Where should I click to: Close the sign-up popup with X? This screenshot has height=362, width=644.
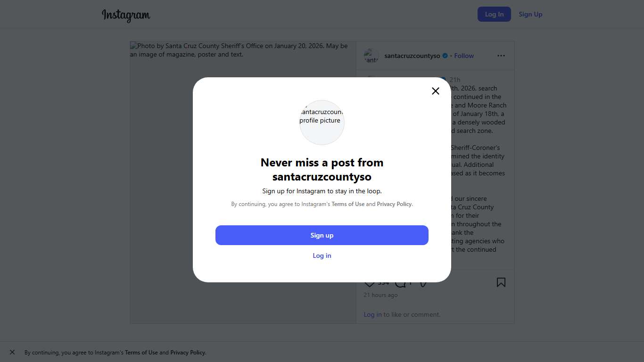point(436,91)
